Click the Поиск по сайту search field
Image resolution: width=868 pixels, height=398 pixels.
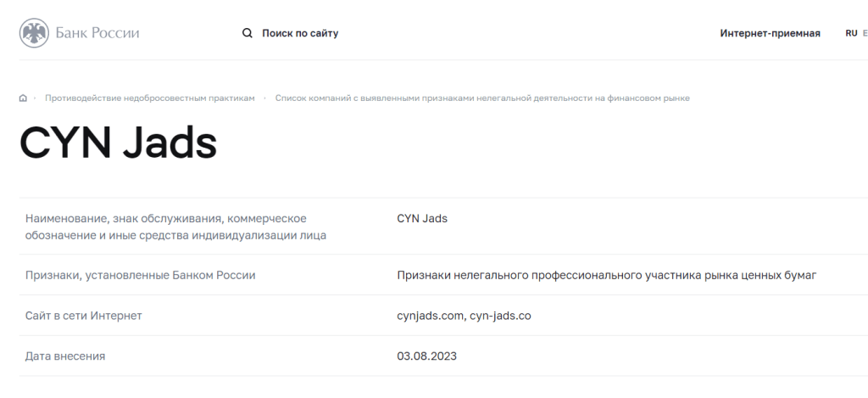coord(300,33)
